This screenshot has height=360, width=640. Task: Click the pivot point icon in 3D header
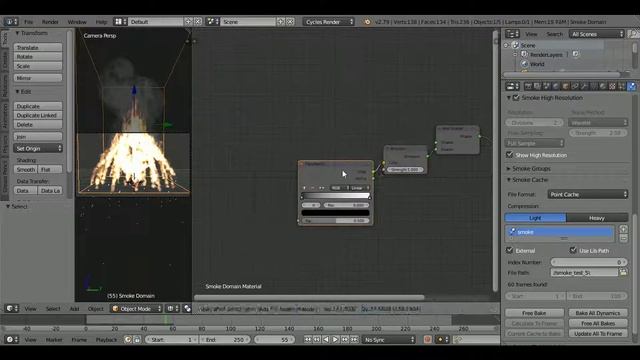click(187, 309)
